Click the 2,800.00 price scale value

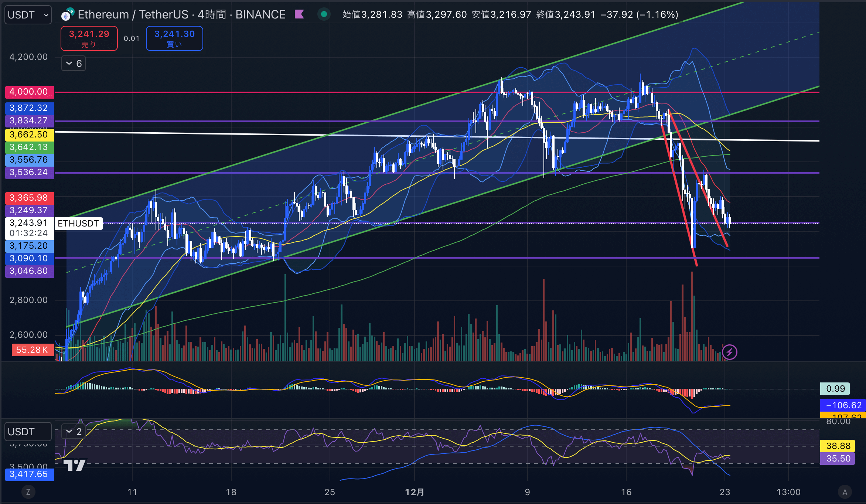point(28,300)
